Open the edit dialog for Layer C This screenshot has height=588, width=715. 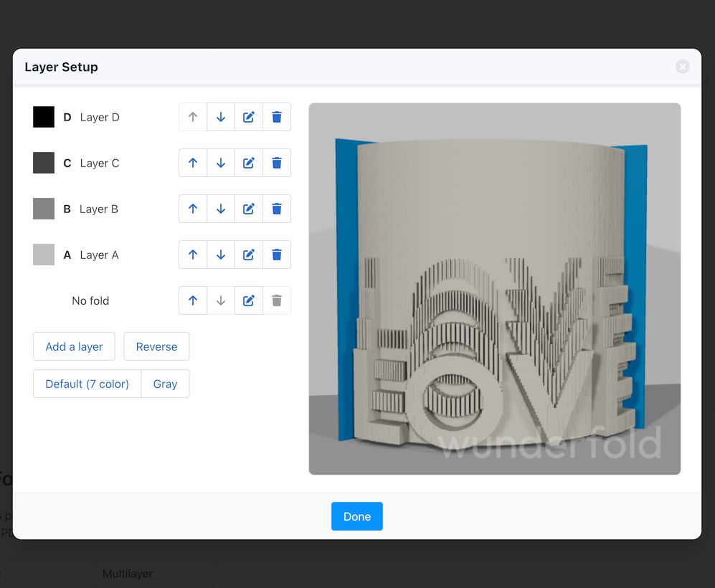(248, 163)
